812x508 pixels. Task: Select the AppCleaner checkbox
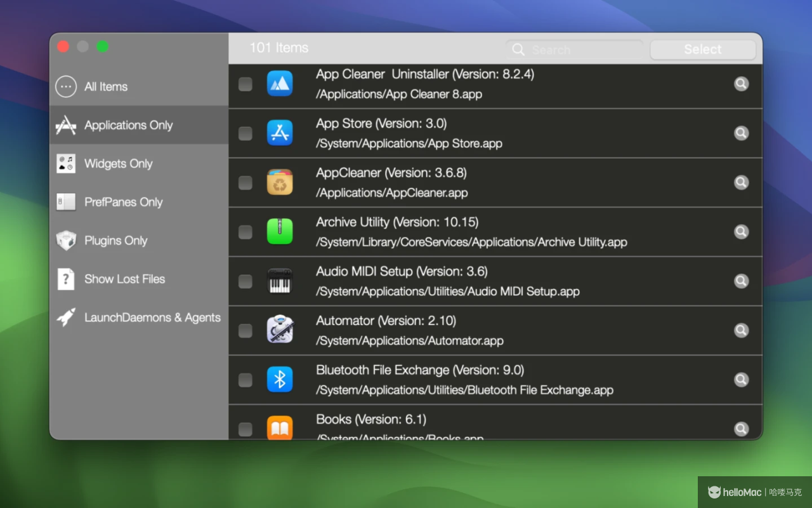point(245,182)
